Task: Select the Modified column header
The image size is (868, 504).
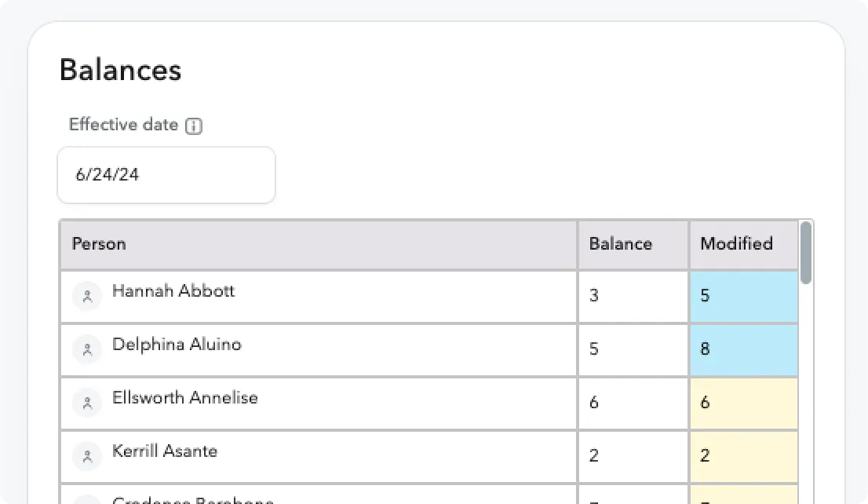Action: point(744,244)
